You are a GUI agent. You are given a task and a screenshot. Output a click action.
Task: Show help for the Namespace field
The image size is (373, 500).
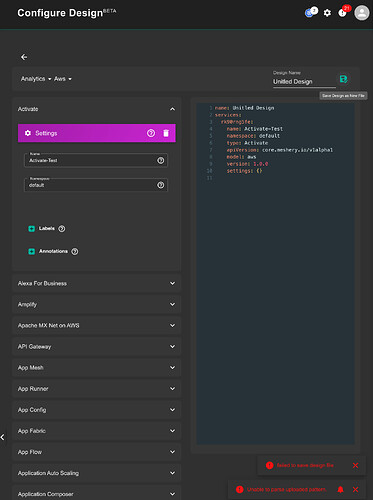161,185
